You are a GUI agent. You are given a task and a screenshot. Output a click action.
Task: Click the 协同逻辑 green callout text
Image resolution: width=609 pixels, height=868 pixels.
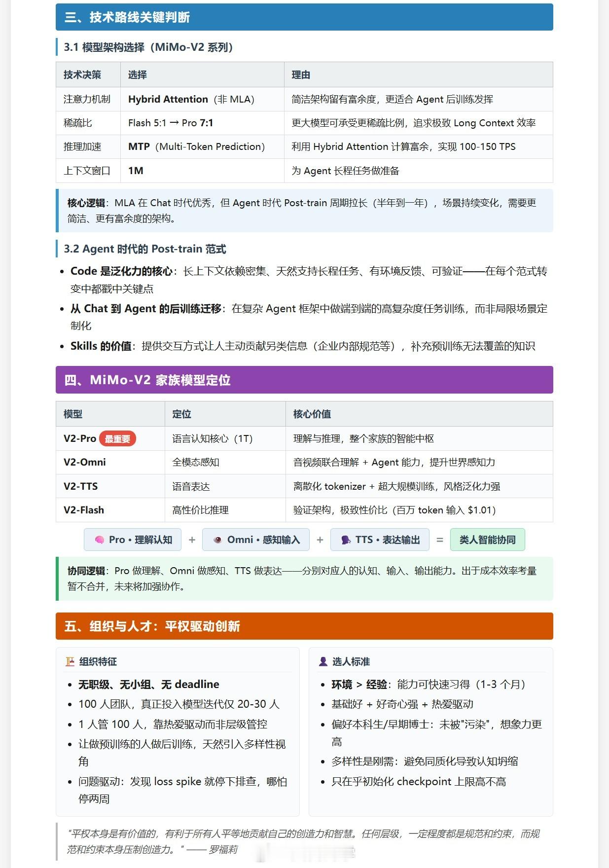(x=304, y=579)
